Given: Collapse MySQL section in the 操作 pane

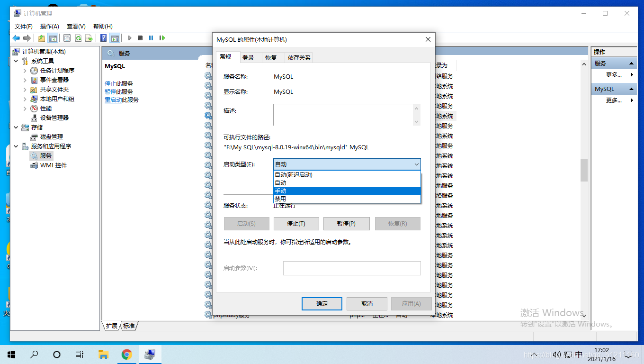Looking at the screenshot, I should (632, 89).
